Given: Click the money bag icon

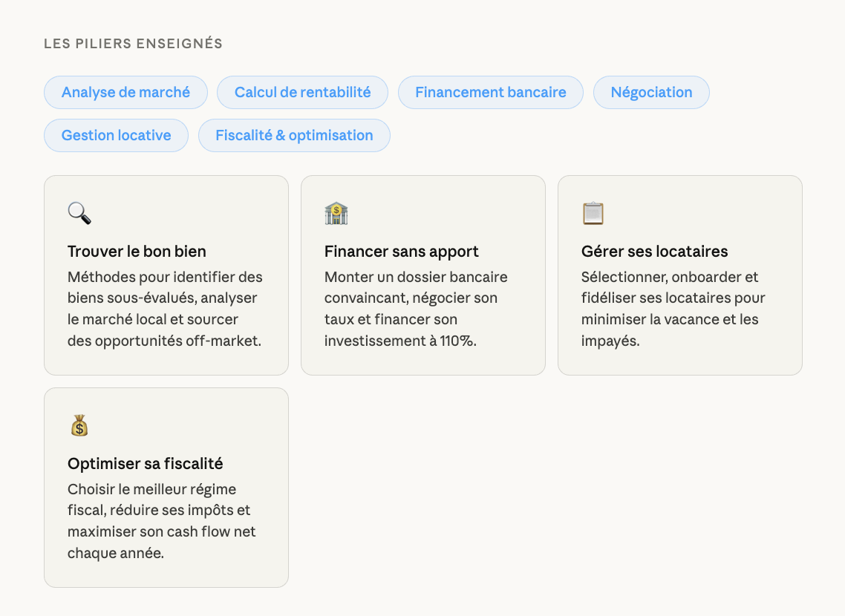Looking at the screenshot, I should (79, 426).
